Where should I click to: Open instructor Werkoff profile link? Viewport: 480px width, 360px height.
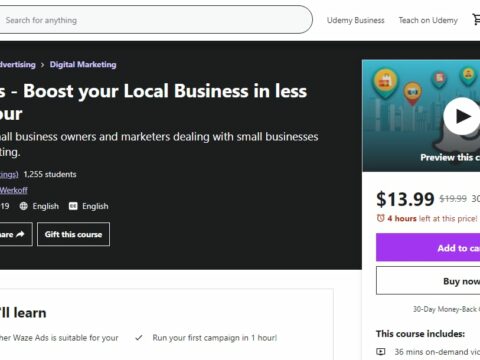click(14, 190)
